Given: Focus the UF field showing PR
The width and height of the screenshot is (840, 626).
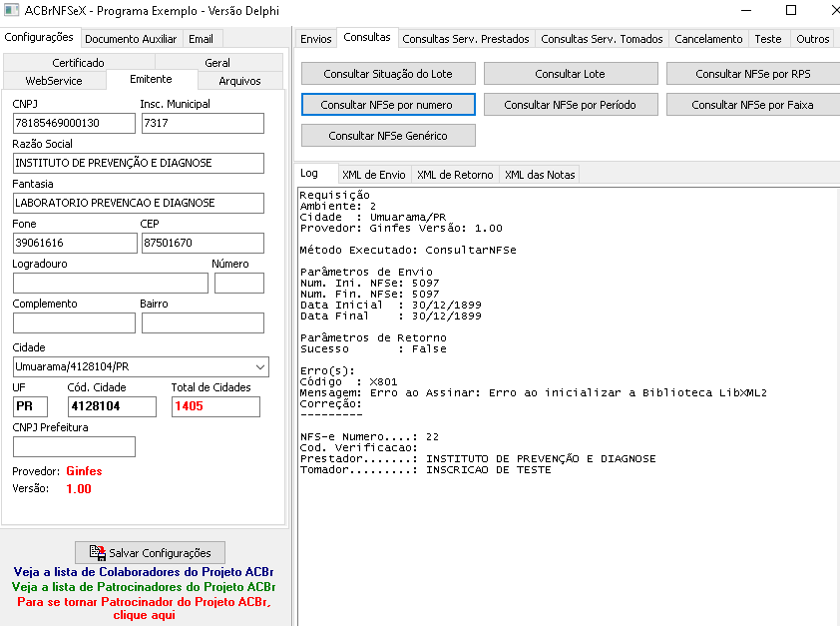Looking at the screenshot, I should (31, 406).
